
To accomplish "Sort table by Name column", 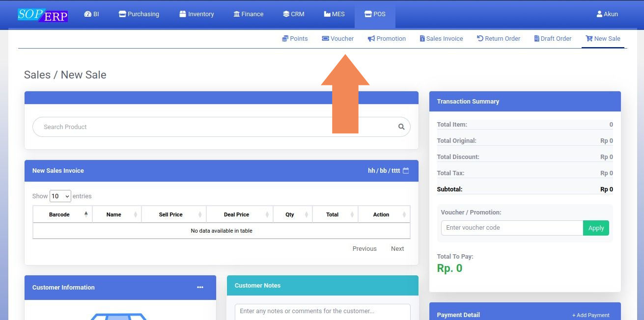I will (x=117, y=214).
